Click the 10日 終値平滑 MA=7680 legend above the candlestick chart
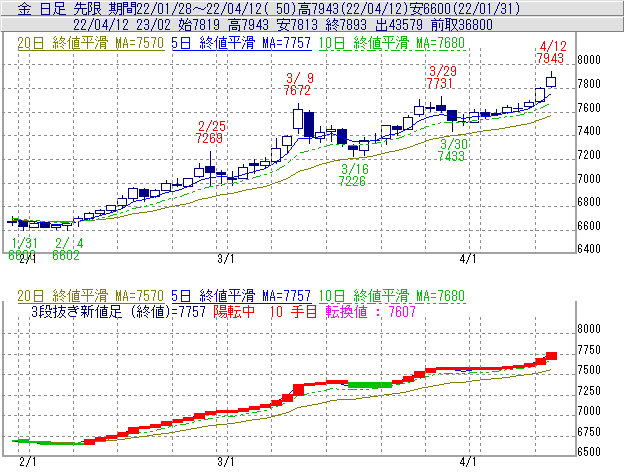 [x=392, y=43]
